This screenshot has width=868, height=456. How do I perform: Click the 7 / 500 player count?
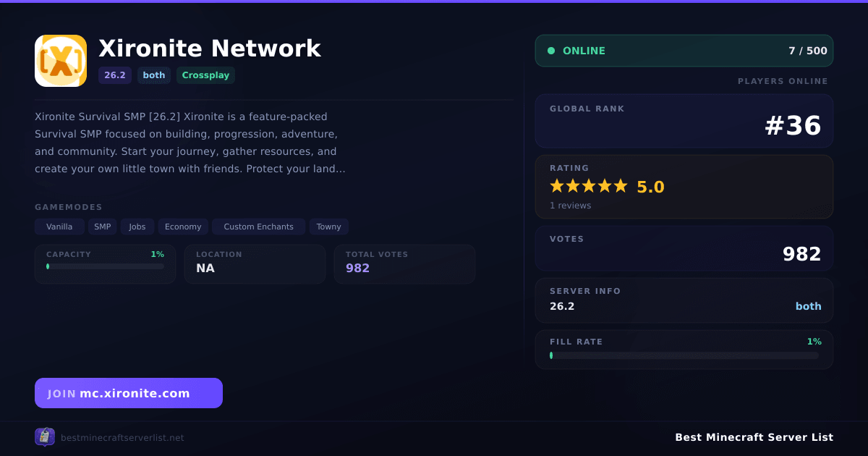[808, 51]
